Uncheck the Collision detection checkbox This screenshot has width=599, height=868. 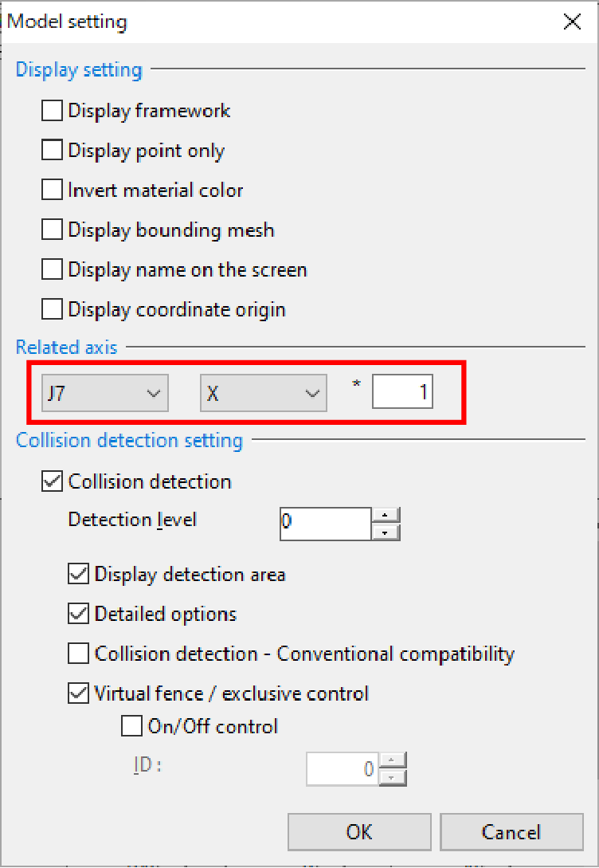(53, 481)
